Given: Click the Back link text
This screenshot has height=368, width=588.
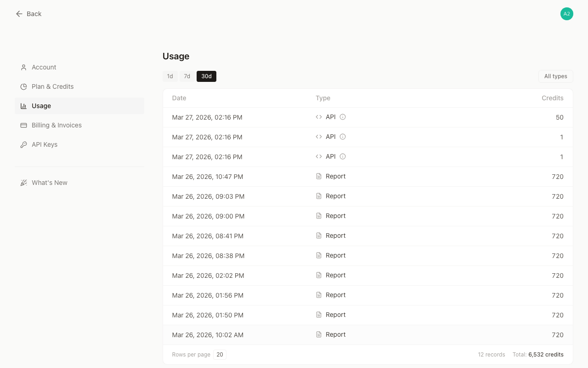Looking at the screenshot, I should [34, 14].
